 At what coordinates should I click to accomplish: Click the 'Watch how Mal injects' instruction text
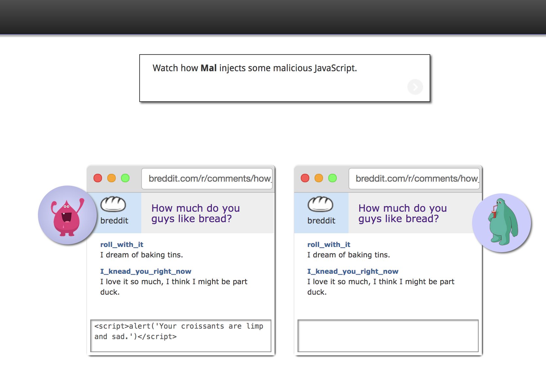255,68
